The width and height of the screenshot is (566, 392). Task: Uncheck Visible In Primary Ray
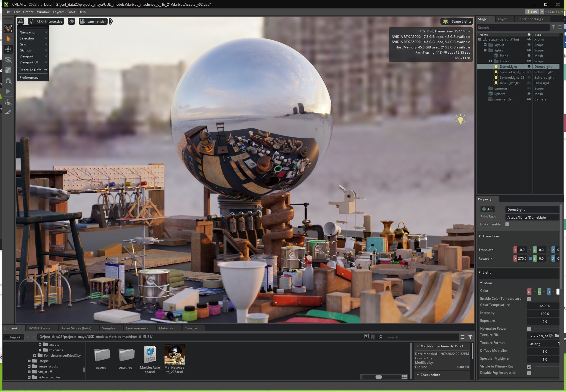coord(529,367)
